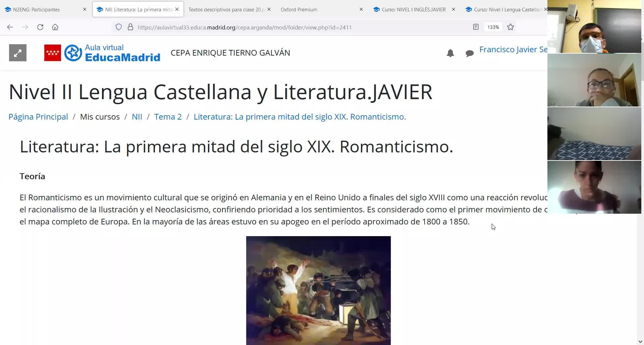The width and height of the screenshot is (644, 345).
Task: Click the Nivel II Lengua Castellana course title
Action: tap(220, 92)
